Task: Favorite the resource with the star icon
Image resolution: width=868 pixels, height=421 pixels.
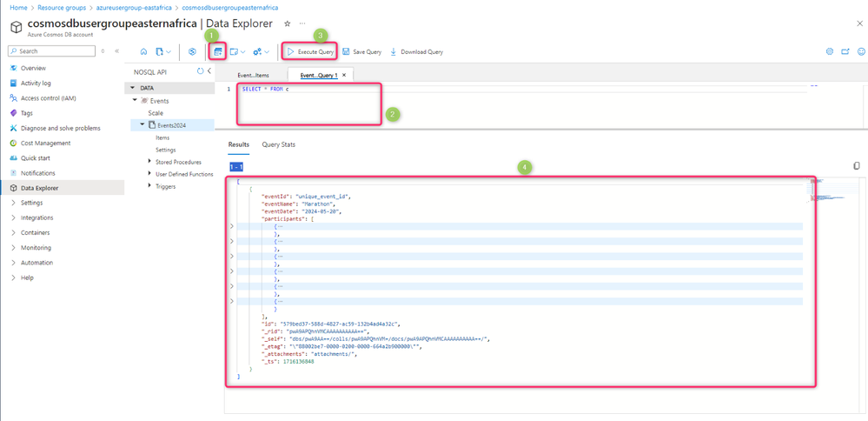Action: (x=288, y=23)
